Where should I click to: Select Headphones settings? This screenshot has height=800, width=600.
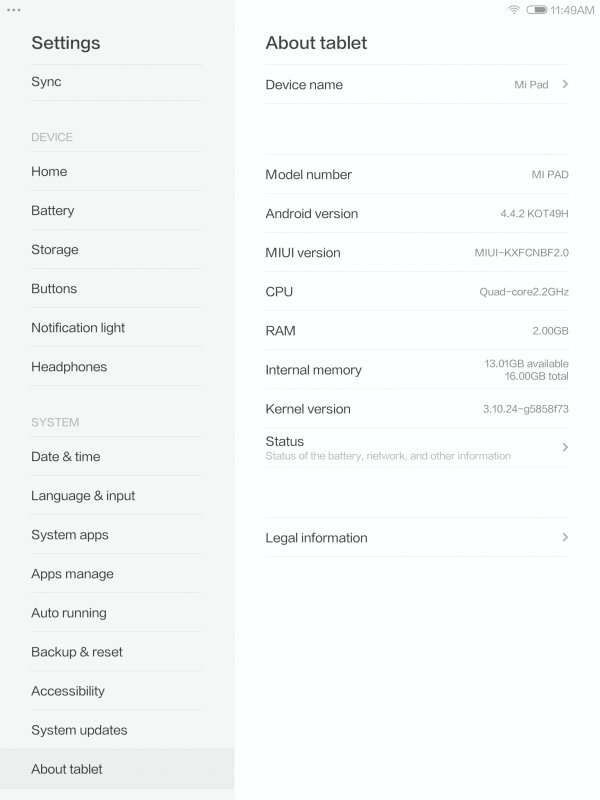click(117, 366)
